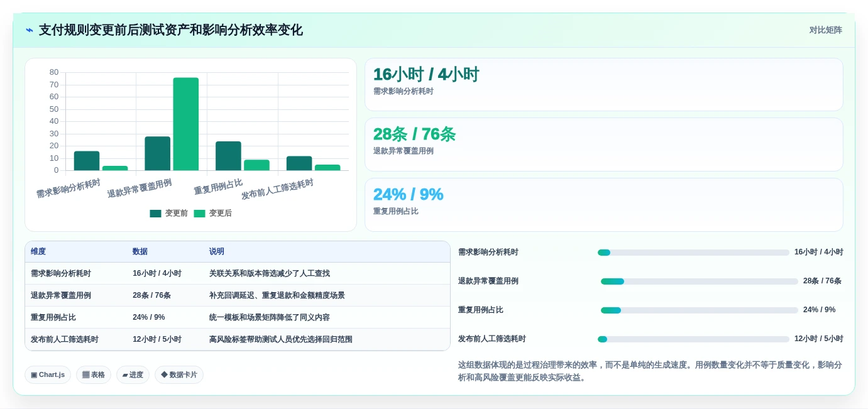Viewport: 868px width, 409px height.
Task: Toggle the 变更后 legend swatch in chart
Action: 199,214
